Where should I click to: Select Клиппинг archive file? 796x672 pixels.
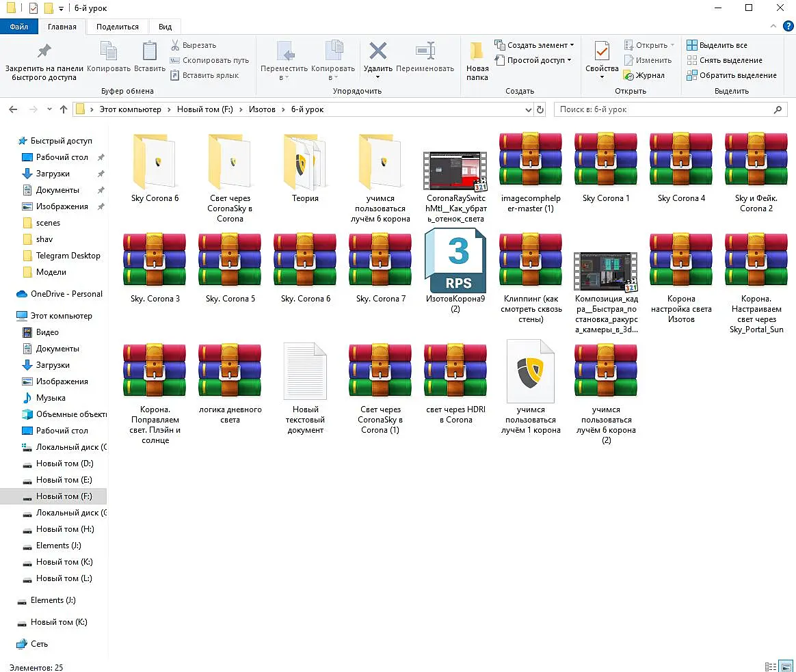point(531,278)
